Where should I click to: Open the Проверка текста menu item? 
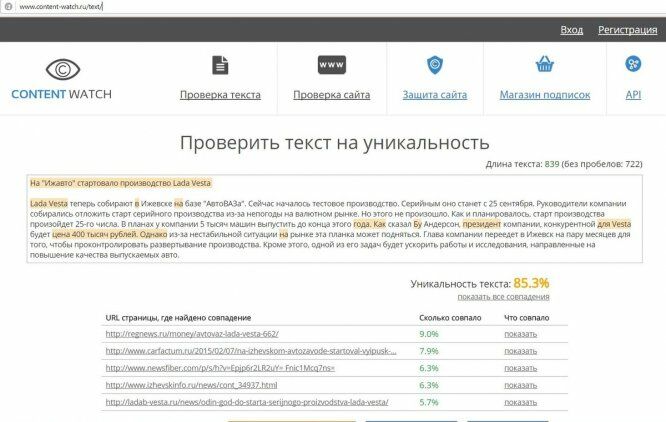click(220, 95)
